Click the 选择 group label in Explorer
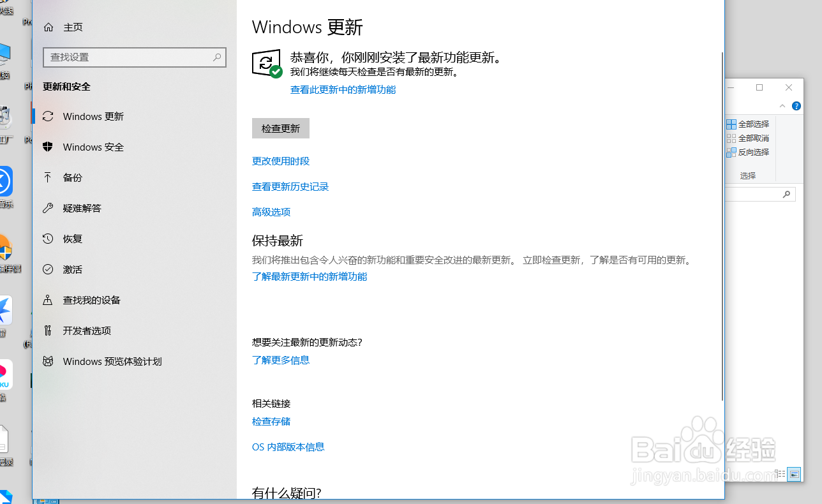Viewport: 822px width, 504px height. point(748,175)
